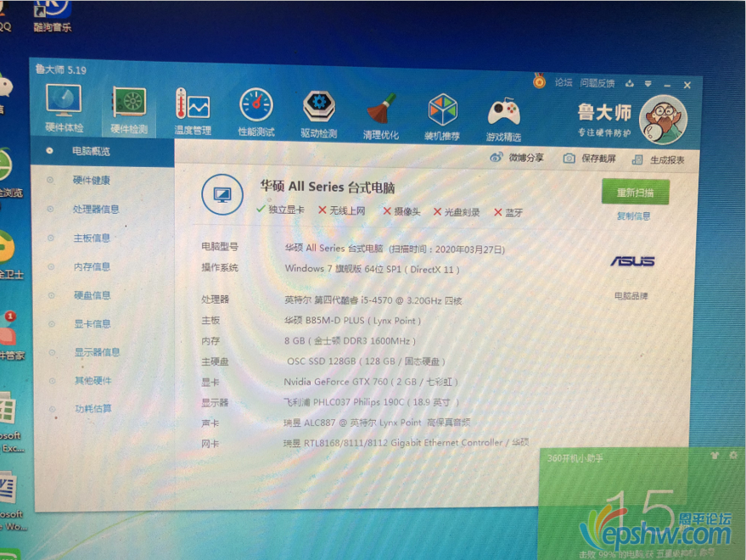Click the Nvidia GeForce GTX 760 text
This screenshot has height=560, width=746.
[371, 382]
